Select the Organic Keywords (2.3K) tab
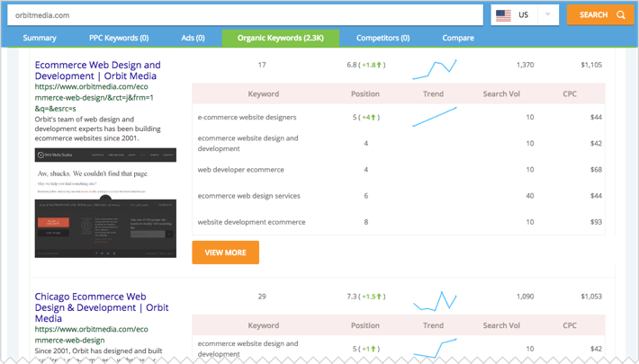The image size is (639, 364). [x=281, y=38]
